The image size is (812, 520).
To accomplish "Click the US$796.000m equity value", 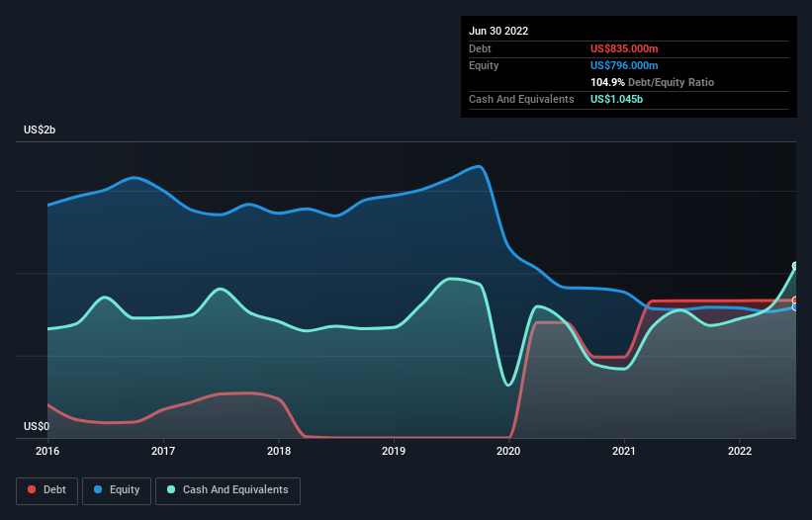I will coord(624,65).
